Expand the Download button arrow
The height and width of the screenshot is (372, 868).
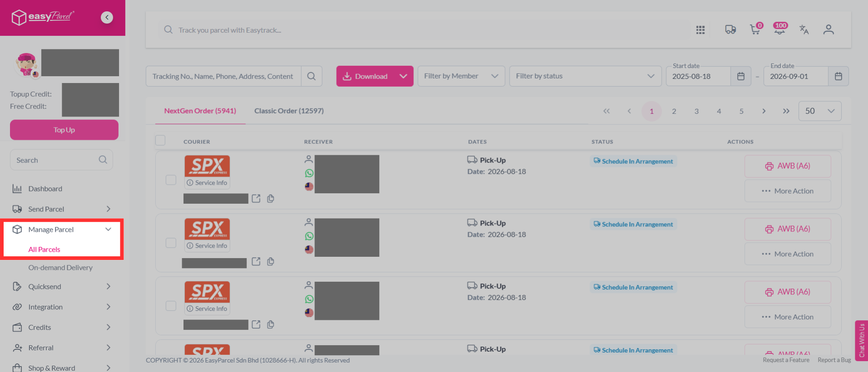(403, 76)
